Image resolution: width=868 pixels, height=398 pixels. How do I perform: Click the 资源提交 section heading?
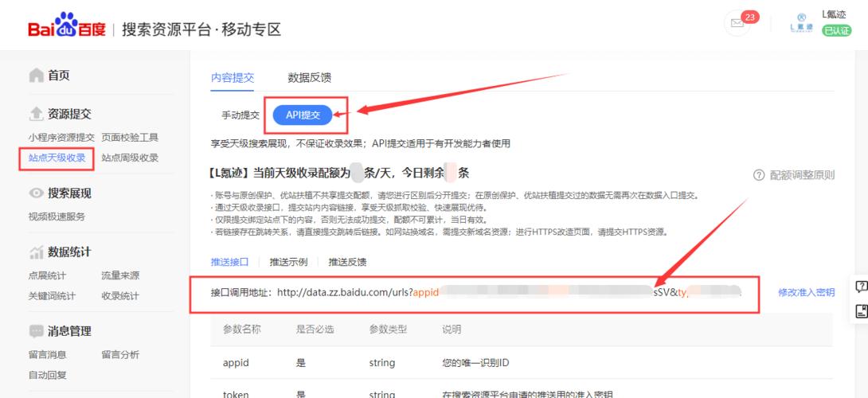[x=70, y=114]
